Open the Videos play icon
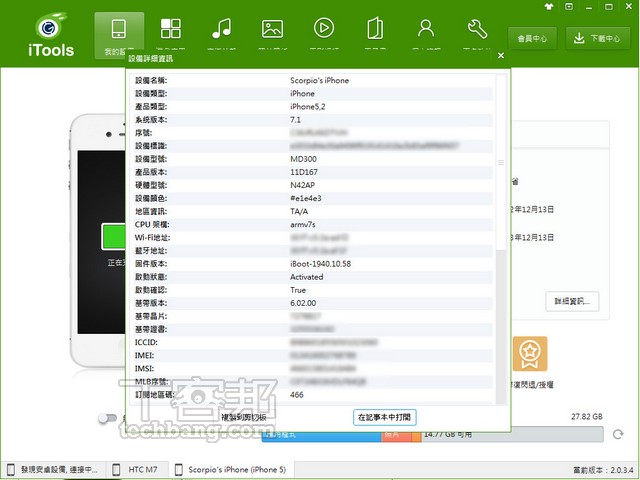 324,28
